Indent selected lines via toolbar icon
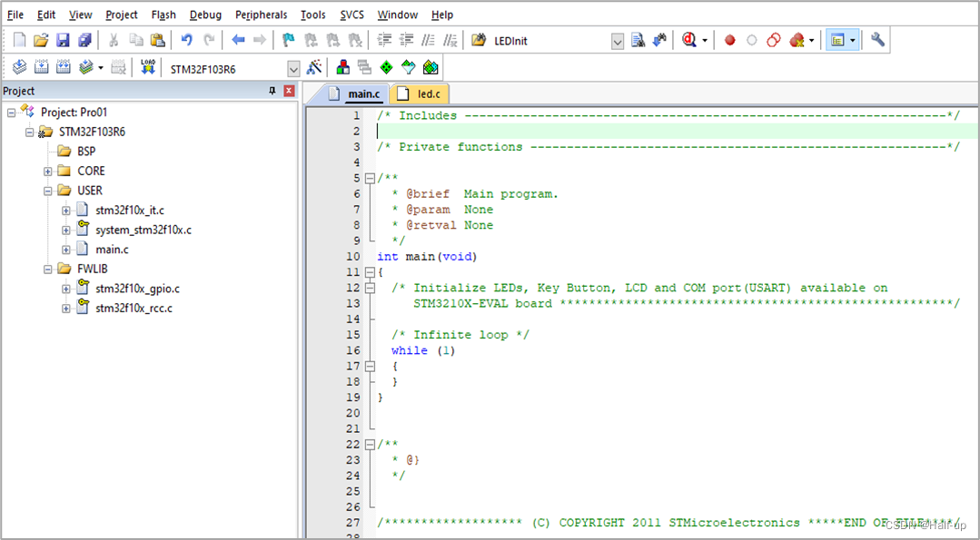This screenshot has width=980, height=540. [385, 41]
